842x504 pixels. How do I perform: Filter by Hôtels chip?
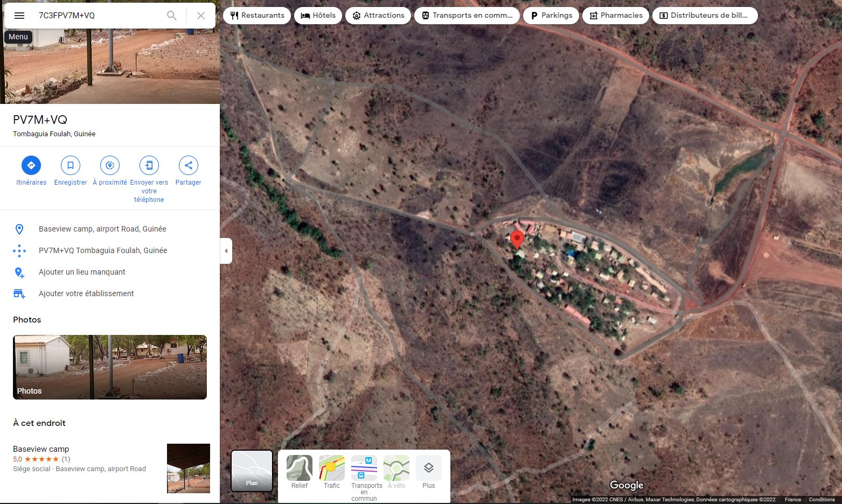click(318, 16)
